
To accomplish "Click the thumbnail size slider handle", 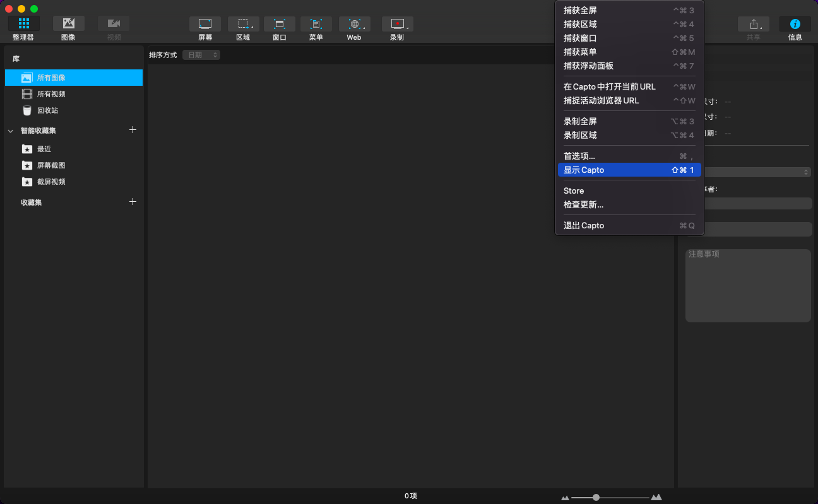I will [596, 497].
